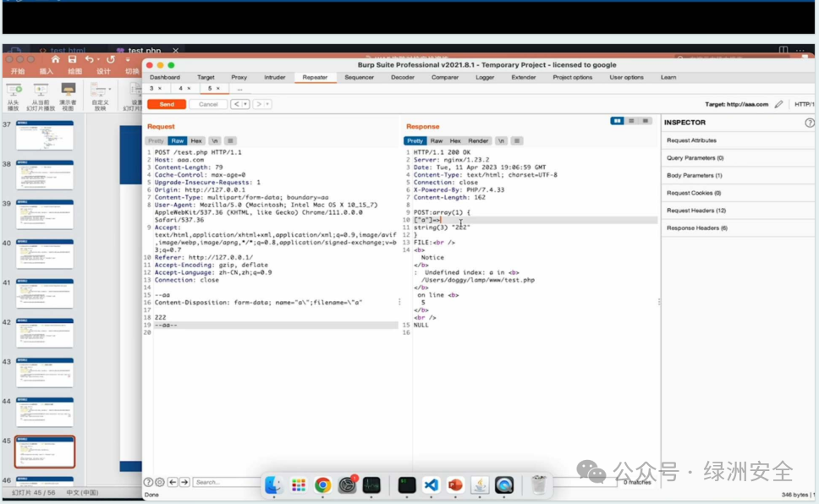Click the Request message options hamburger icon
The height and width of the screenshot is (504, 819).
click(230, 141)
